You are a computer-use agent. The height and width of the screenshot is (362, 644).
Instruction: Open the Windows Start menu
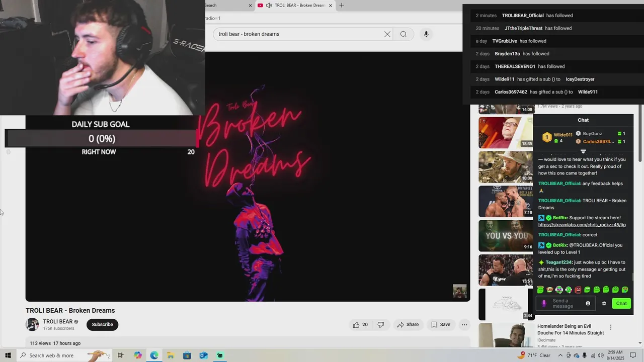point(8,355)
